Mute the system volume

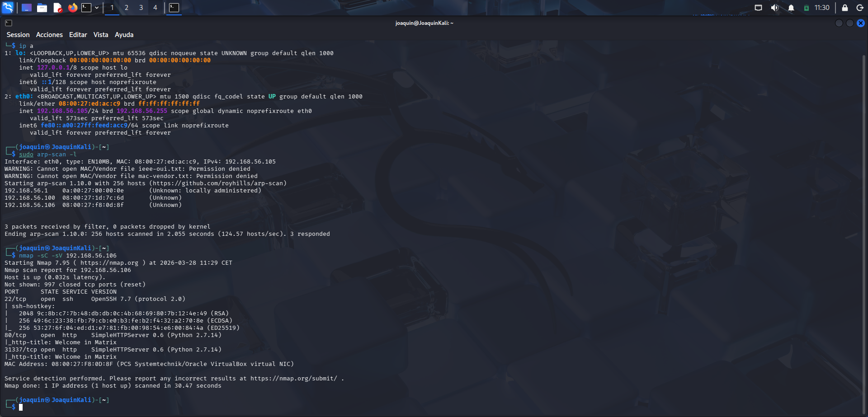click(775, 7)
